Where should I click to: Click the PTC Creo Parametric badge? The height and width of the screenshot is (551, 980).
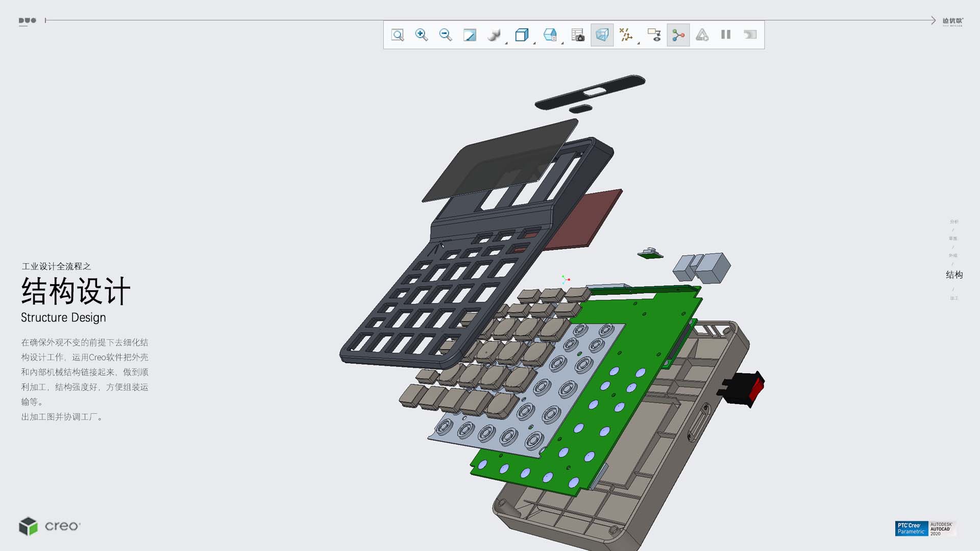[911, 528]
